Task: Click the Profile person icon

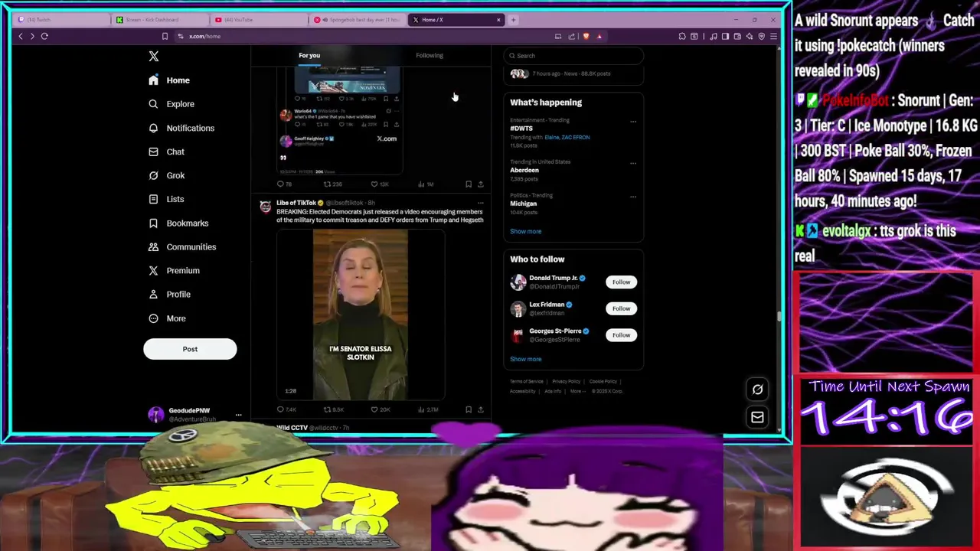Action: click(153, 294)
